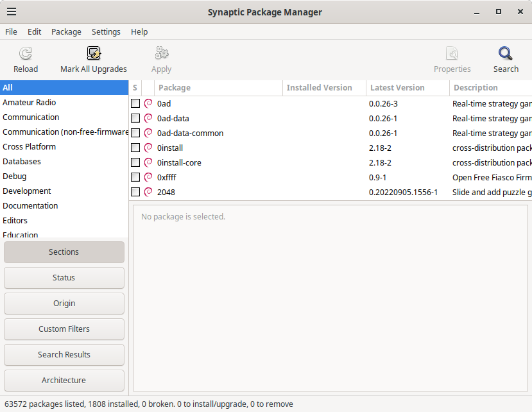Mark the checkbox for 0install
This screenshot has width=532, height=412.
pyautogui.click(x=135, y=148)
